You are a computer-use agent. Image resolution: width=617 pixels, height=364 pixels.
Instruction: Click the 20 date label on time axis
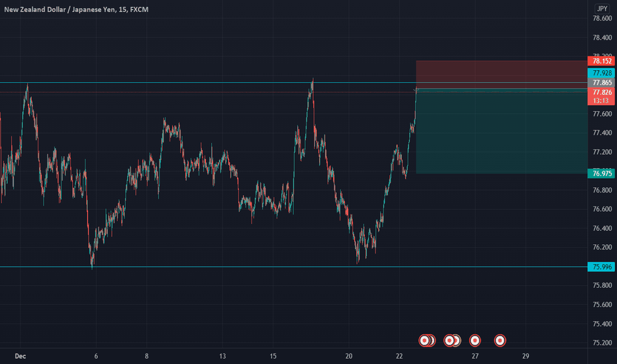[349, 356]
